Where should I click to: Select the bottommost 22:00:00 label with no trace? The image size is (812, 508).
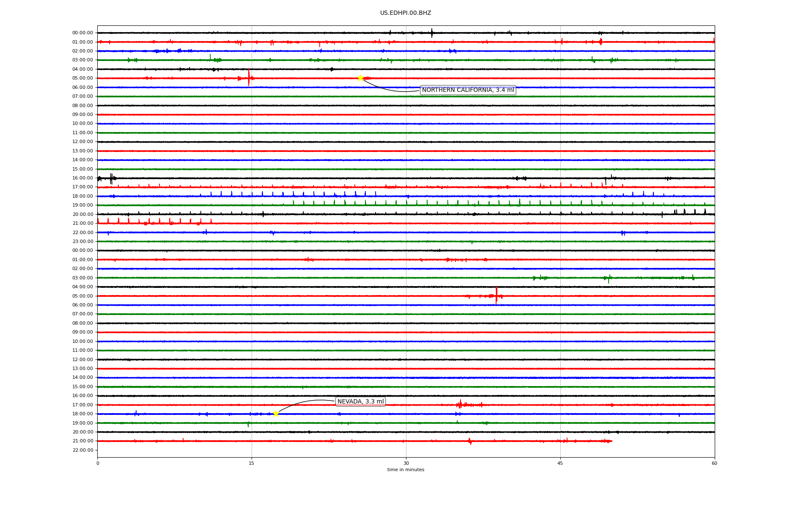82,450
